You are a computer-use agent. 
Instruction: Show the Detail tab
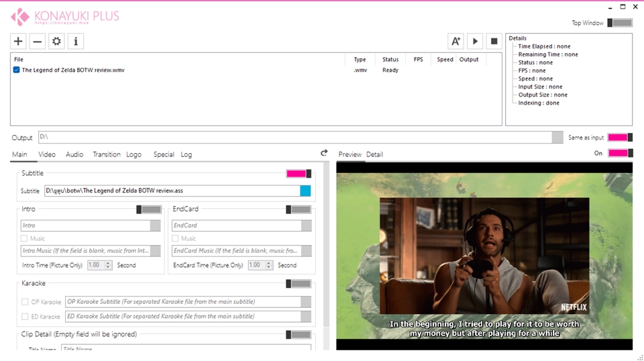(374, 154)
